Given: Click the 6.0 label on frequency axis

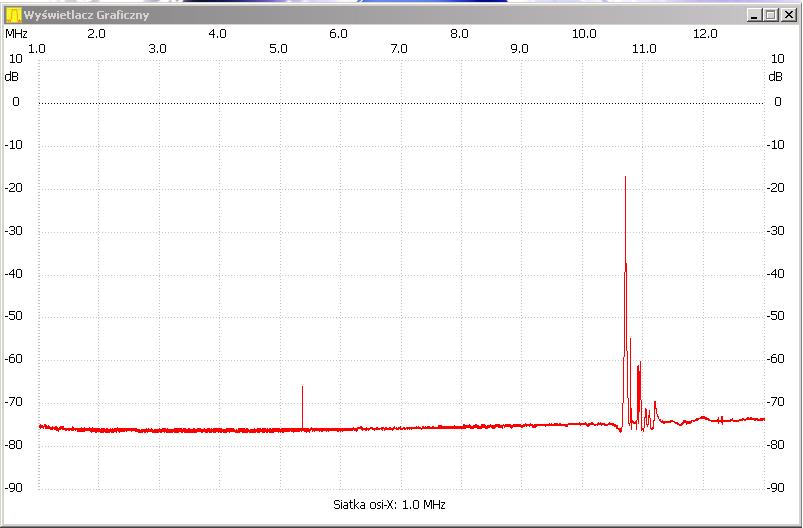Looking at the screenshot, I should tap(338, 33).
